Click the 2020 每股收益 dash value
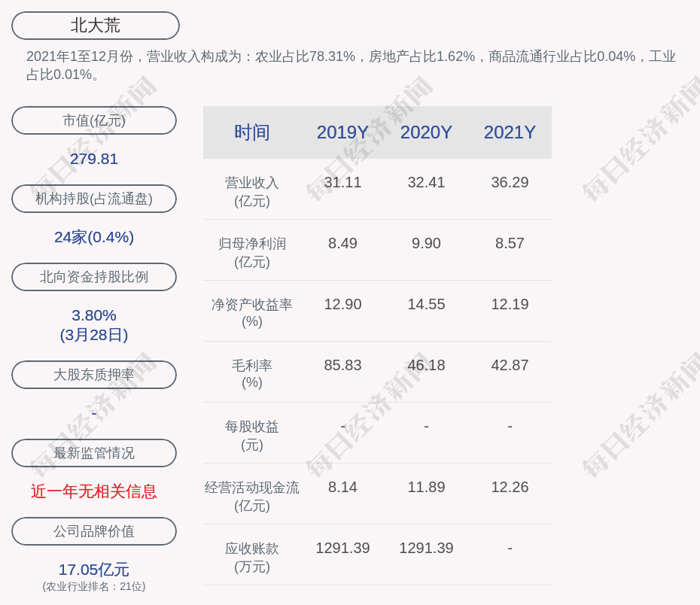This screenshot has height=605, width=700. 426,427
